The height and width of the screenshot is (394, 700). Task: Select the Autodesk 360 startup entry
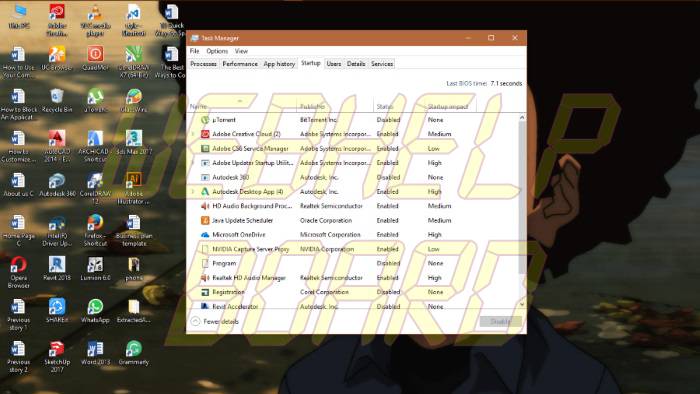click(x=352, y=177)
